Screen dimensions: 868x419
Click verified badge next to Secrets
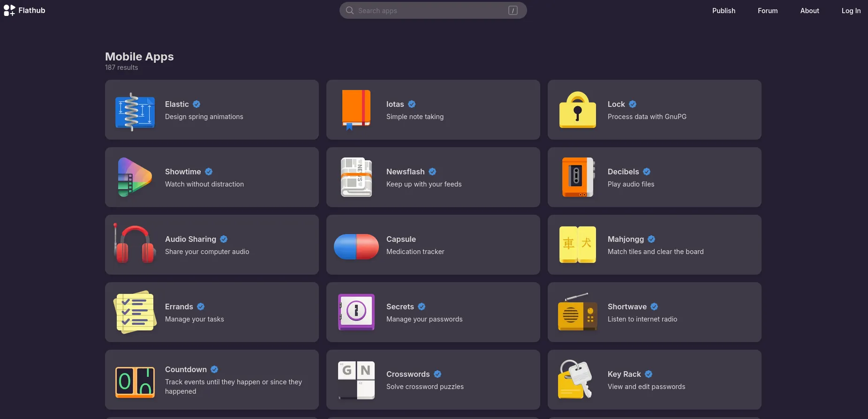pyautogui.click(x=422, y=307)
